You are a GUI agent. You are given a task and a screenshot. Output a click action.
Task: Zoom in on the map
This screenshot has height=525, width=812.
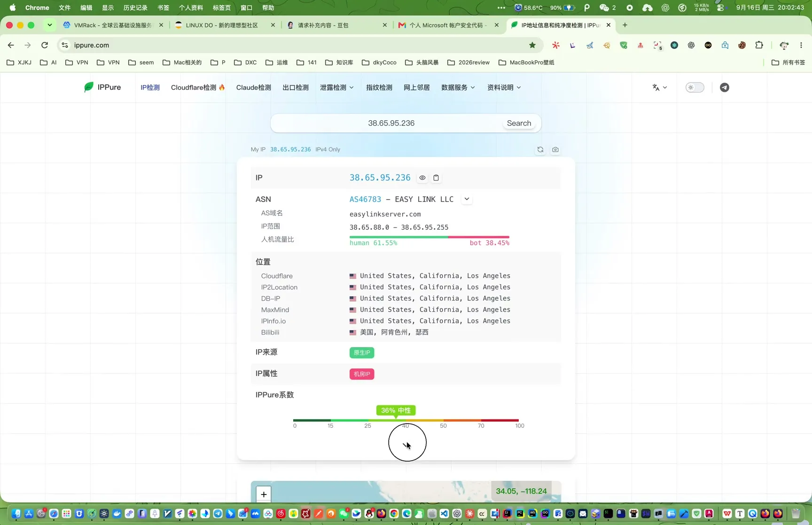point(264,494)
